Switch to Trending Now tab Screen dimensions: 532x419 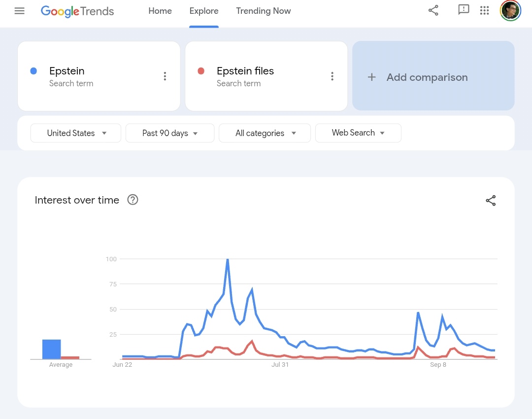coord(263,11)
